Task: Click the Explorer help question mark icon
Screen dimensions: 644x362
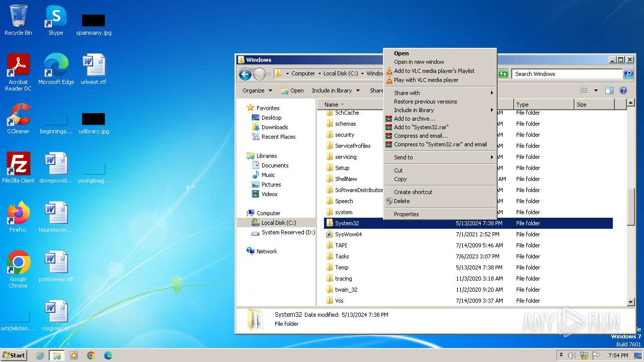Action: [x=623, y=90]
